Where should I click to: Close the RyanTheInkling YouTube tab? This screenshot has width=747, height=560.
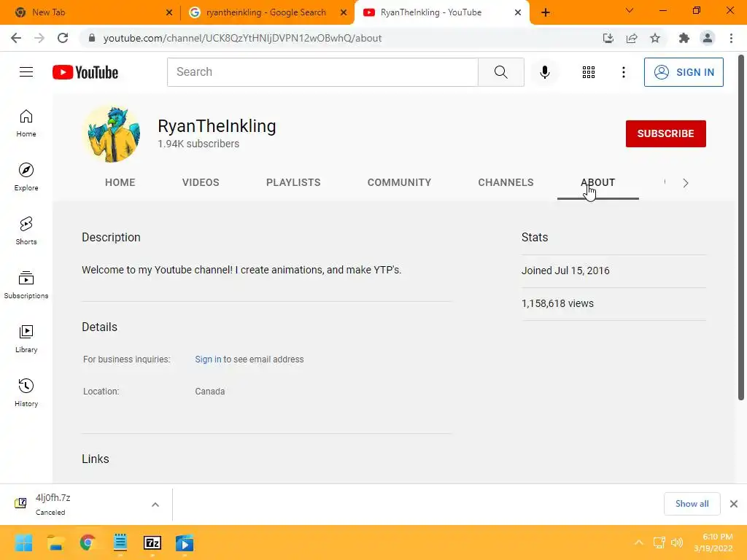pos(518,12)
